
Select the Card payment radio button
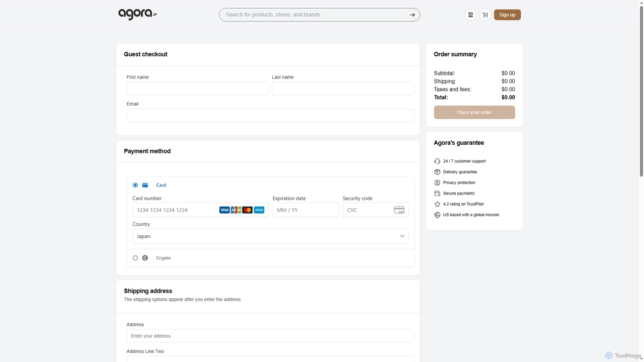(135, 185)
